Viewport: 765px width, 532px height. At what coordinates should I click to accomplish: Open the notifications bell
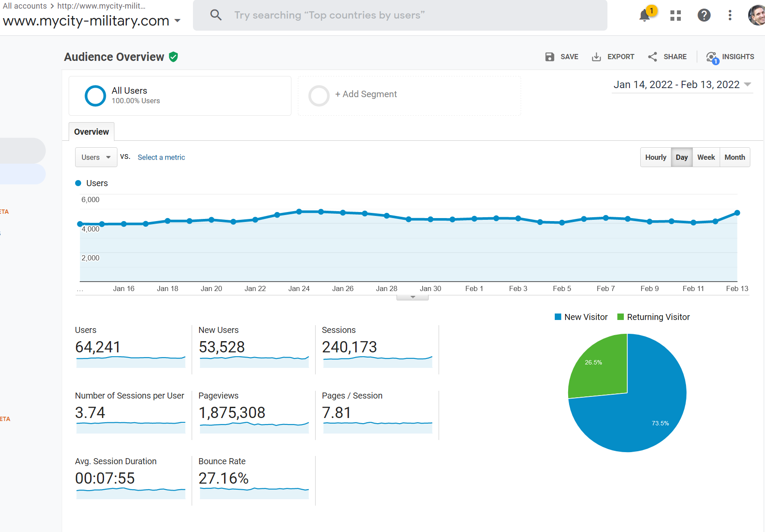pyautogui.click(x=645, y=16)
